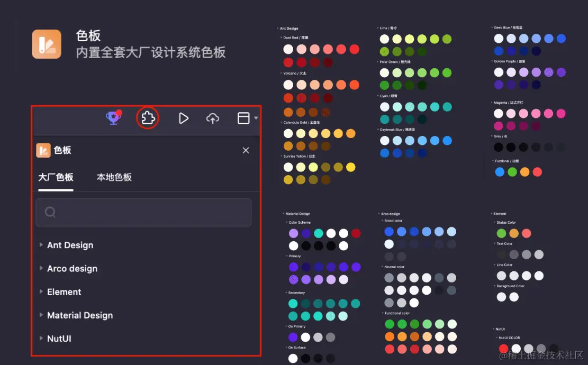The width and height of the screenshot is (588, 365).
Task: Click the magnifier icon in search box
Action: tap(50, 212)
